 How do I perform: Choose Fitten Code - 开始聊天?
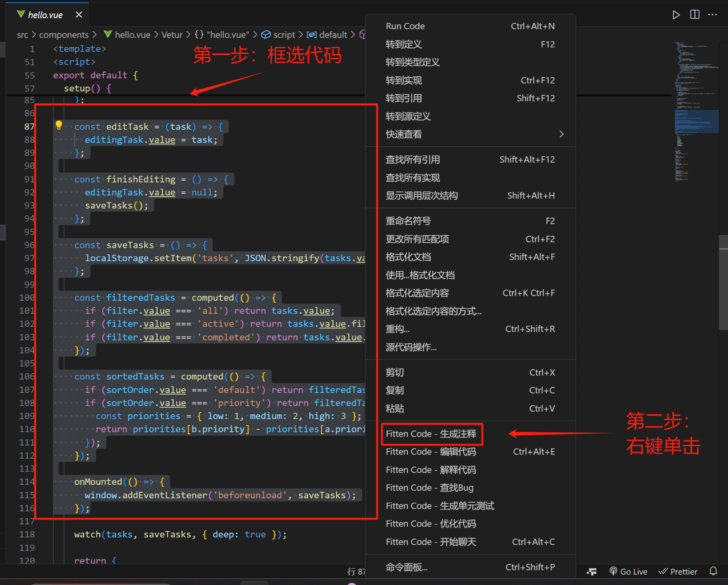470,542
